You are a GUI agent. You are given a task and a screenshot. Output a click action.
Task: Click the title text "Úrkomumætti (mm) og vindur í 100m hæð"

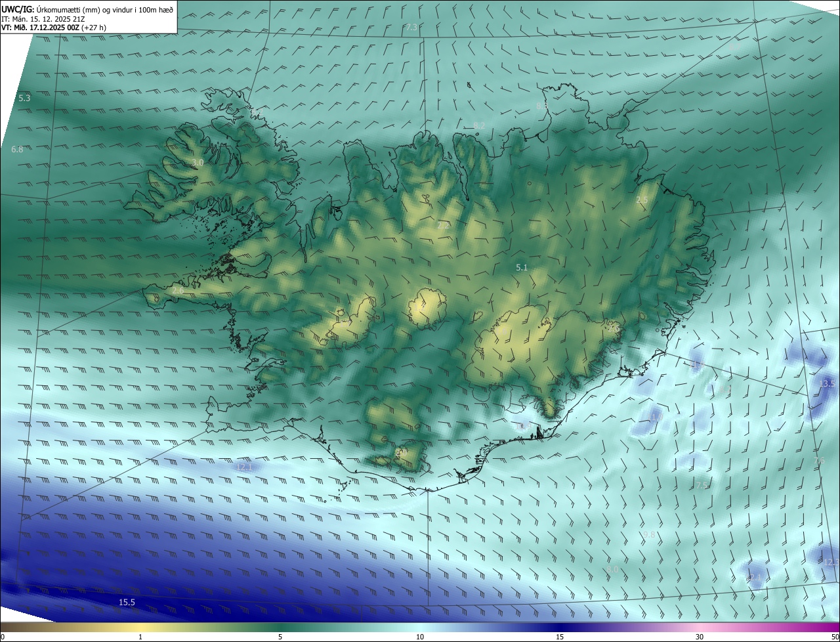(104, 9)
